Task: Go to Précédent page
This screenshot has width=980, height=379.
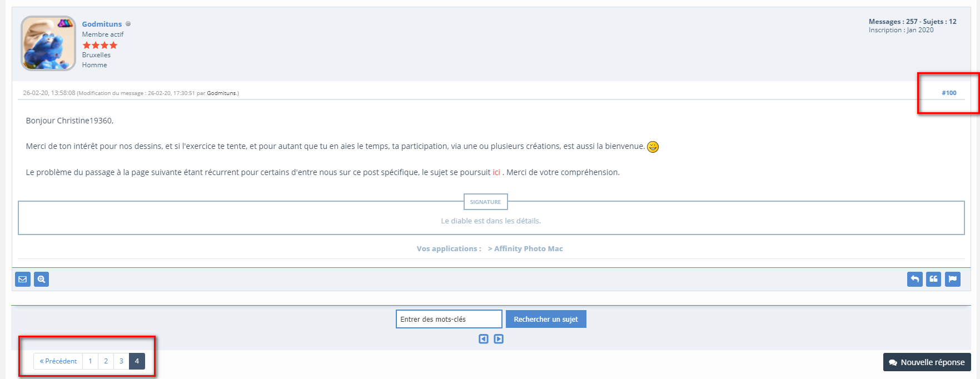Action: click(x=58, y=361)
